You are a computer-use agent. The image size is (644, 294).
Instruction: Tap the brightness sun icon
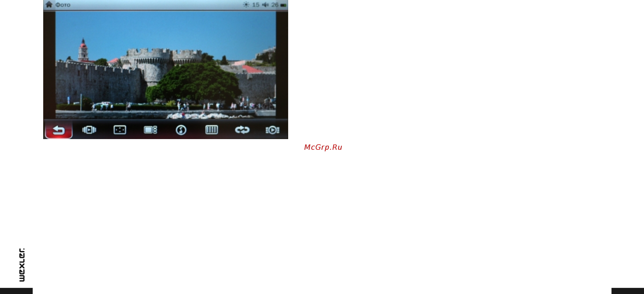[246, 5]
